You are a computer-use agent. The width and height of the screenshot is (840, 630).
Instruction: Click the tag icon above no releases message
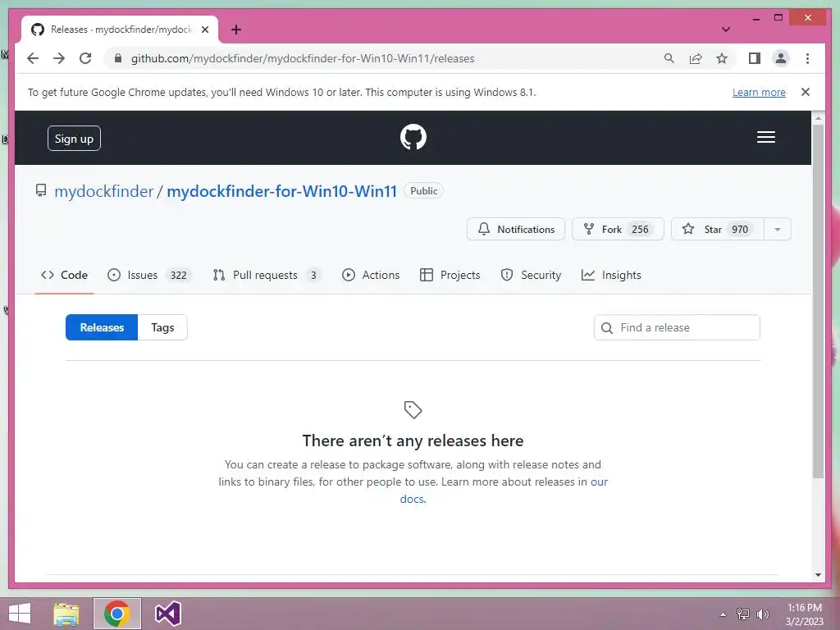pyautogui.click(x=413, y=410)
